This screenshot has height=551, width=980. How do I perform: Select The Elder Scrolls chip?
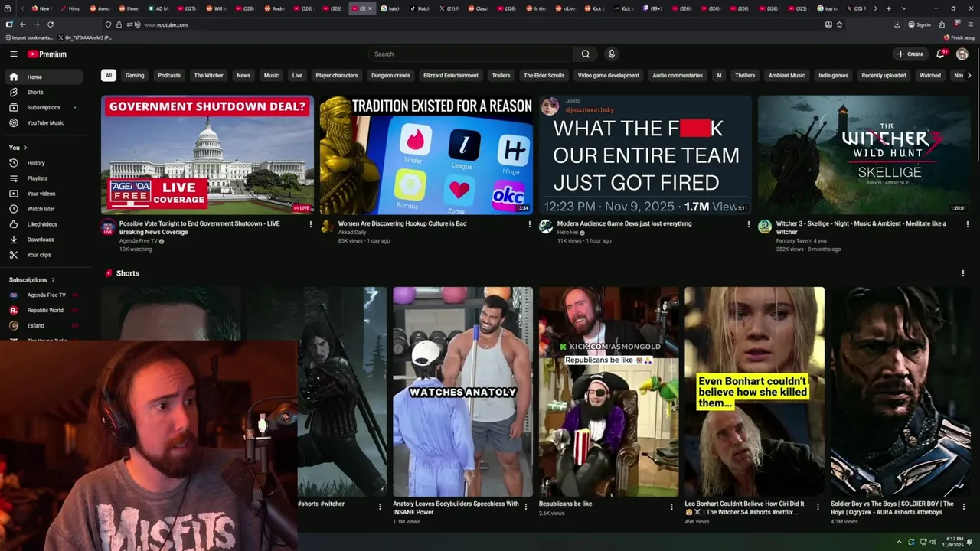[544, 76]
